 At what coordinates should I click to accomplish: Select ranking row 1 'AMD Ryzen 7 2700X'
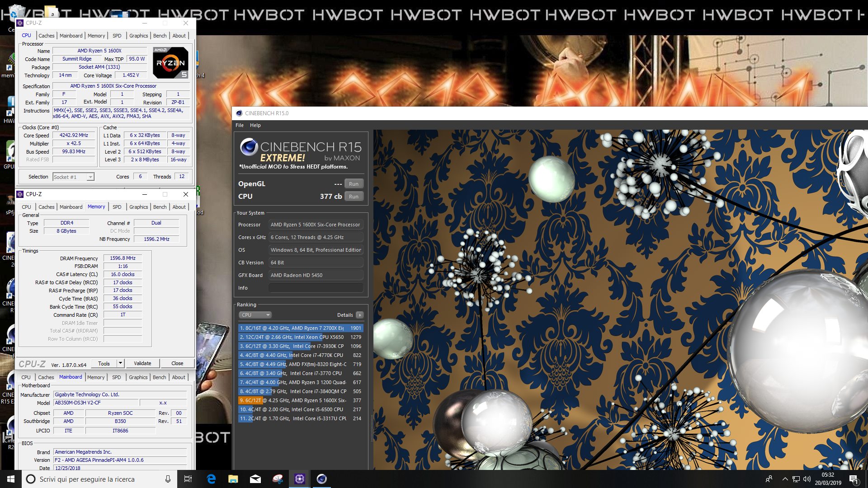coord(301,328)
